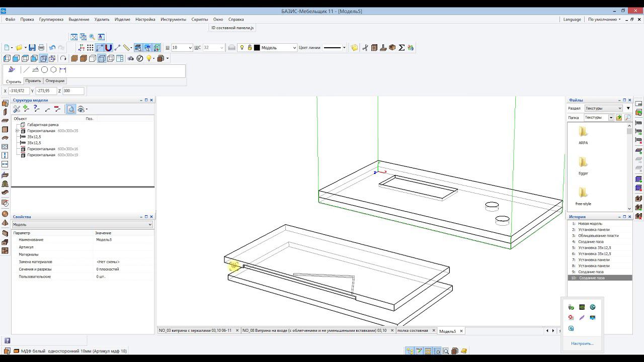The image size is (644, 362).
Task: Switch to the Операции tab
Action: (55, 81)
